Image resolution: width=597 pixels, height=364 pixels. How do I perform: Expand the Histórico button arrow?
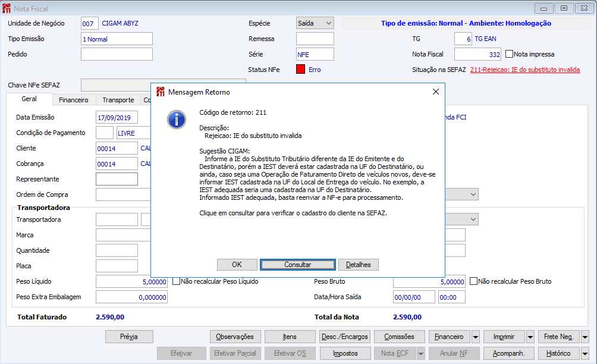click(585, 353)
